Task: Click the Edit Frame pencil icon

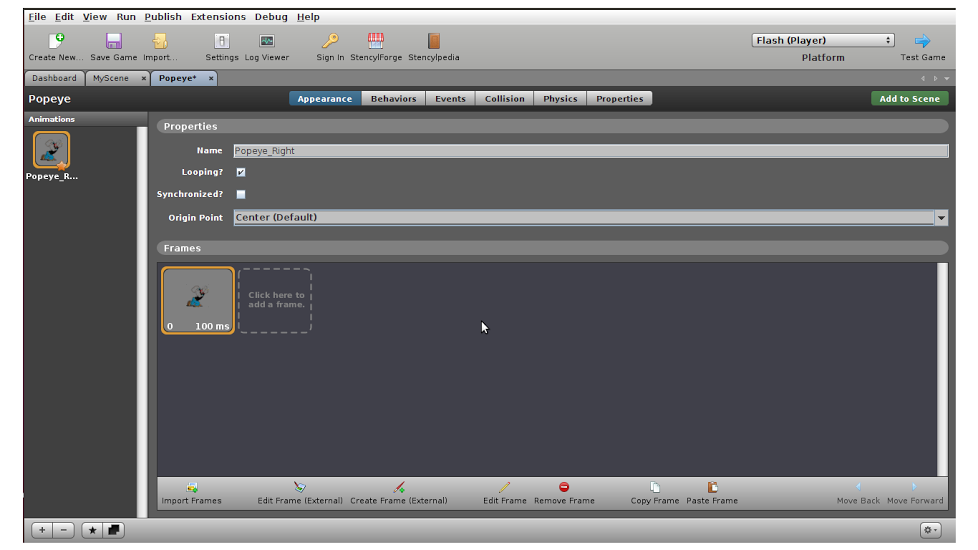Action: (505, 487)
